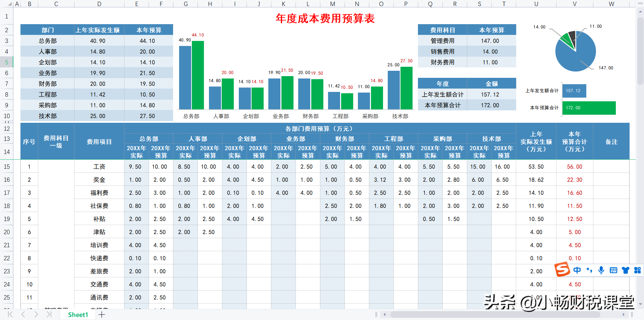Toggle Chinese/English input mode
The image size is (644, 320).
[x=577, y=270]
